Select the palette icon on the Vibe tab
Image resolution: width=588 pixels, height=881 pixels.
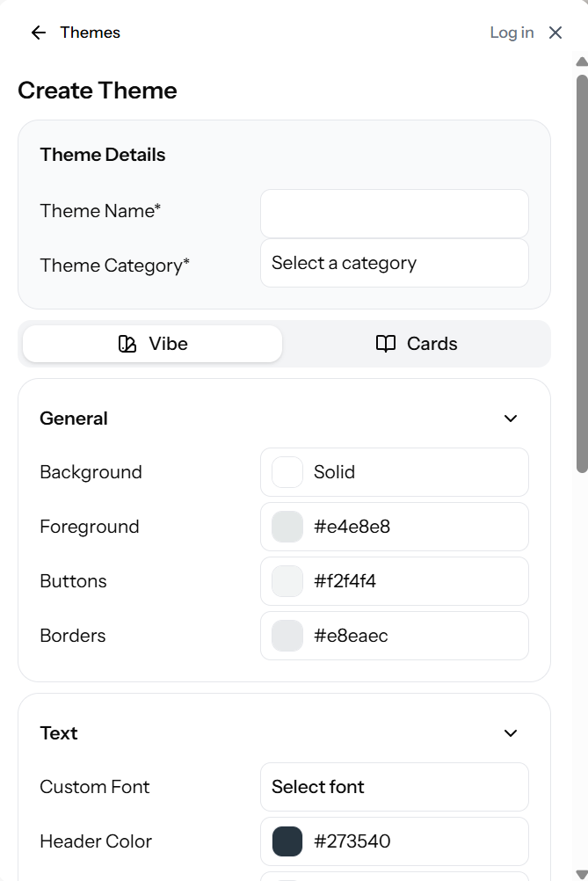128,344
